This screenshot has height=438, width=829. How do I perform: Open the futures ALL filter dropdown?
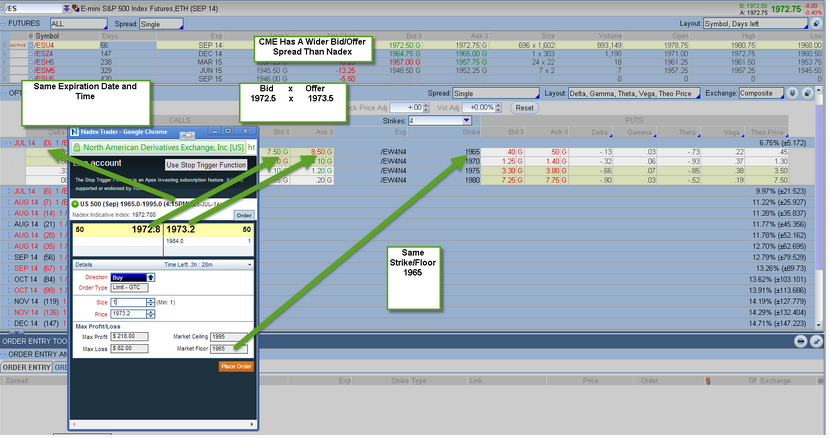point(78,24)
